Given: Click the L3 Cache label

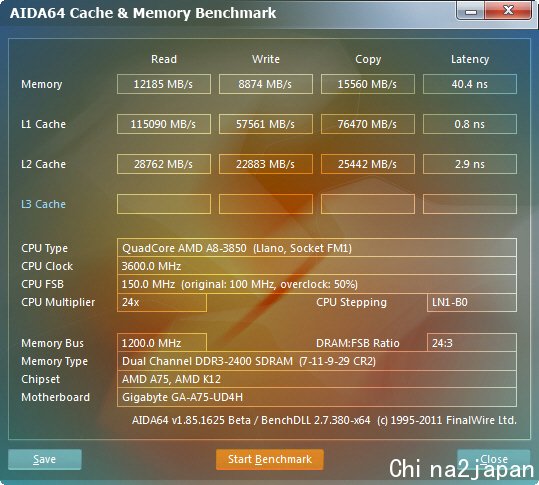Looking at the screenshot, I should [x=43, y=204].
